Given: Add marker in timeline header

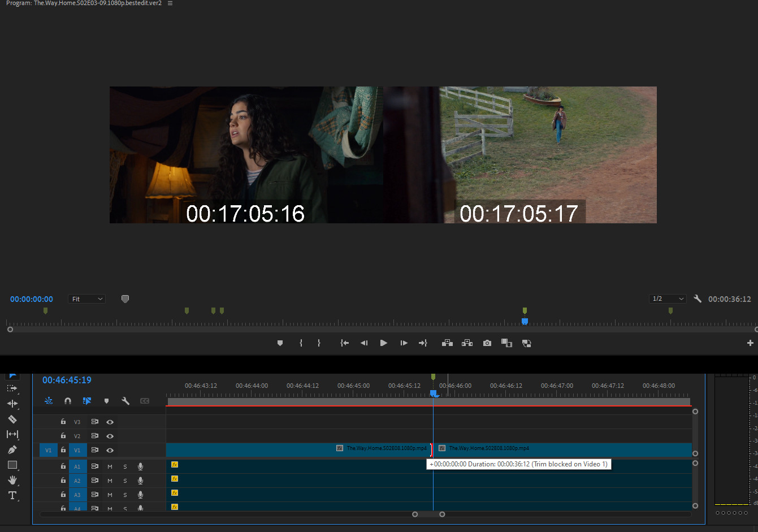Looking at the screenshot, I should click(106, 401).
